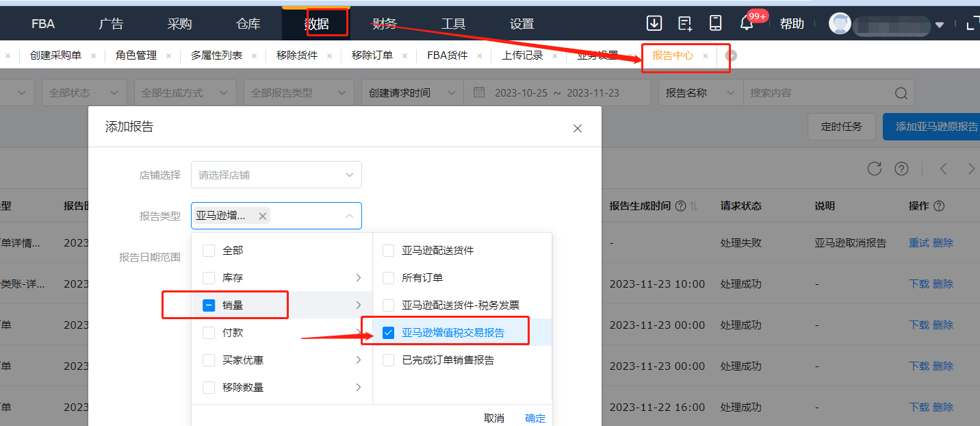This screenshot has height=426, width=980.
Task: Check 亚马逊配送货件 option
Action: tap(388, 251)
